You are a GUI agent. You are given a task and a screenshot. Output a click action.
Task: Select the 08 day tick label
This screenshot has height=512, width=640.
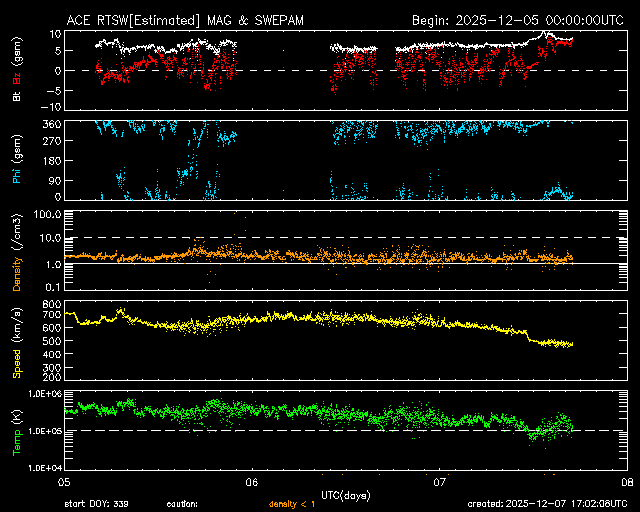click(626, 482)
